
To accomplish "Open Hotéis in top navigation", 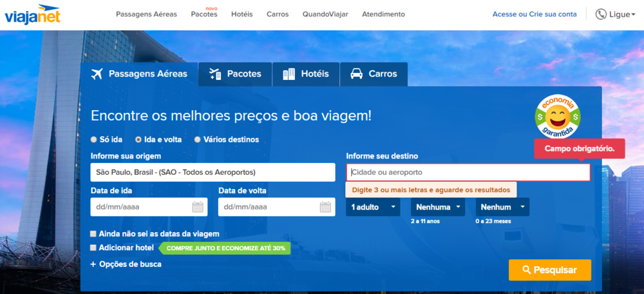I will [242, 14].
